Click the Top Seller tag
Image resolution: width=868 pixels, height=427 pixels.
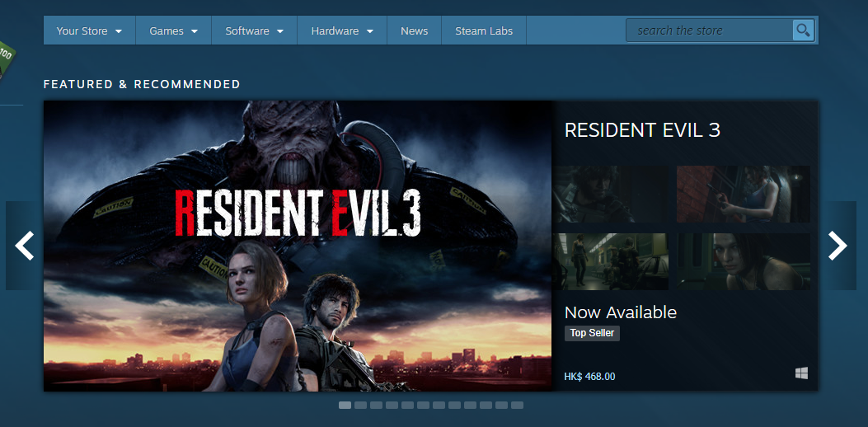[x=592, y=333]
